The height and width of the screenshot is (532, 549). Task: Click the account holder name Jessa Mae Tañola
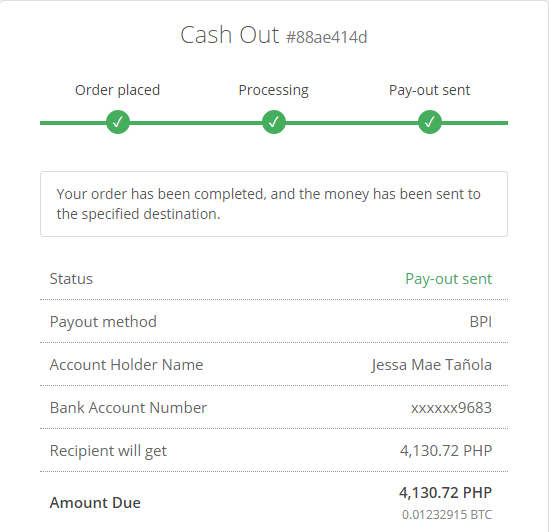point(432,365)
